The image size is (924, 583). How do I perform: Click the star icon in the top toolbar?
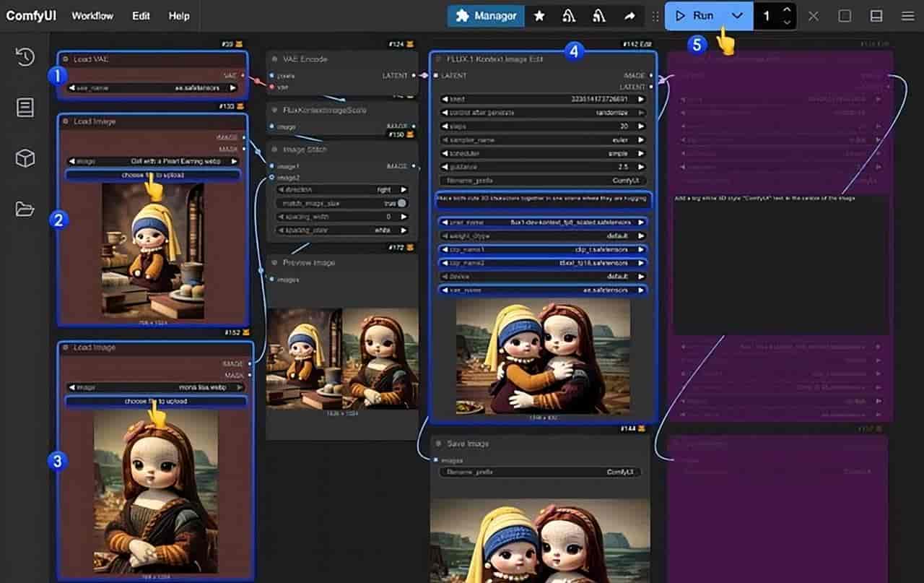tap(539, 16)
